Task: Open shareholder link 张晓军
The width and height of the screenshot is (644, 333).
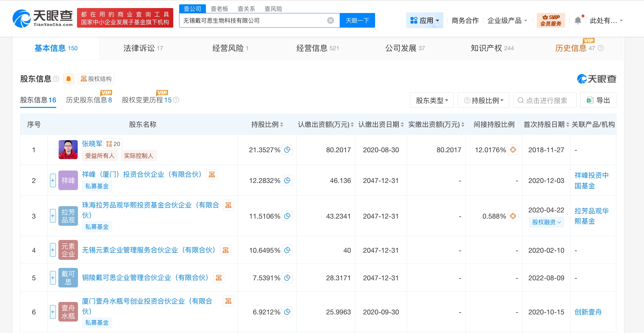Action: (92, 144)
